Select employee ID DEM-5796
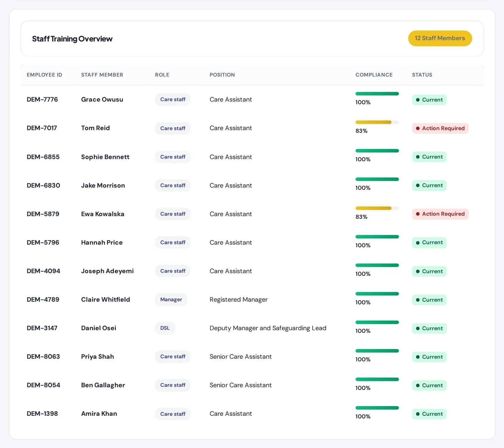 pyautogui.click(x=43, y=242)
